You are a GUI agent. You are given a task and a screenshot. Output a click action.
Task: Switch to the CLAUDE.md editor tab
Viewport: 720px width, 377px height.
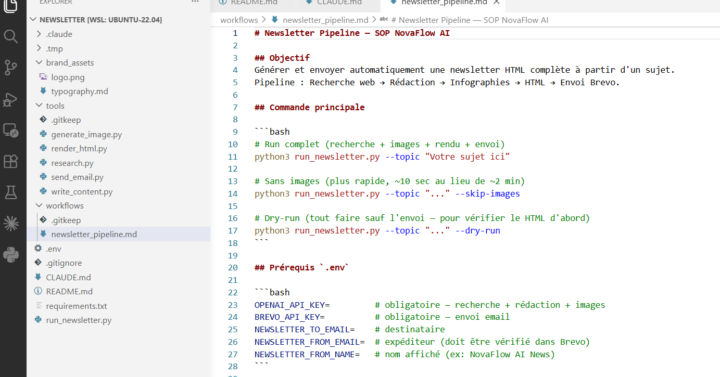click(339, 3)
